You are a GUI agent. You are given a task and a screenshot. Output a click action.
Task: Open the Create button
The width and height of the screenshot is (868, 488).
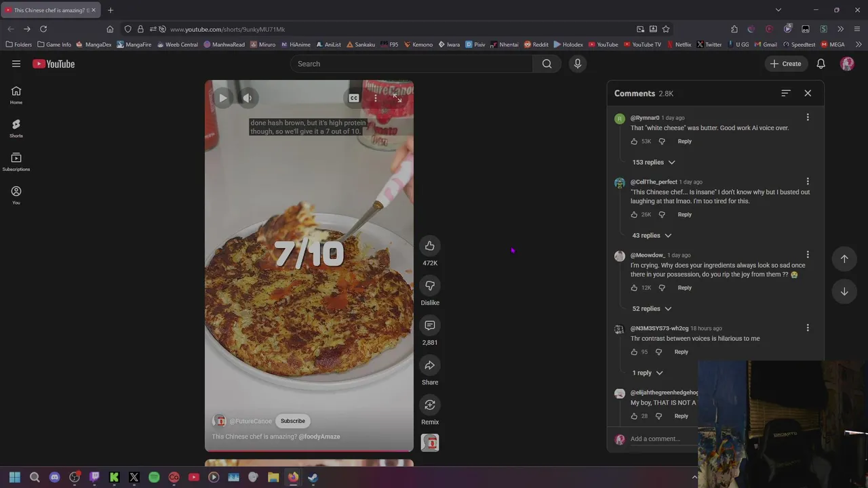[x=786, y=64]
